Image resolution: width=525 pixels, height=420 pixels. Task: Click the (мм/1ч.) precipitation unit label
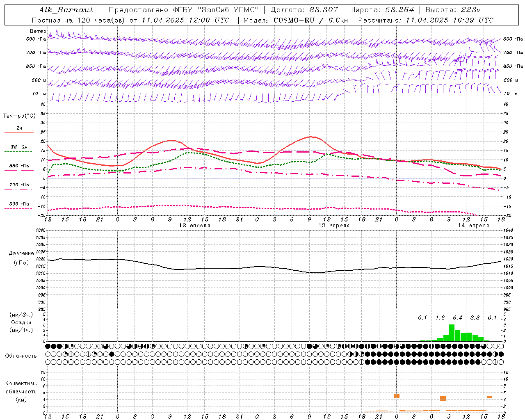coord(21,330)
